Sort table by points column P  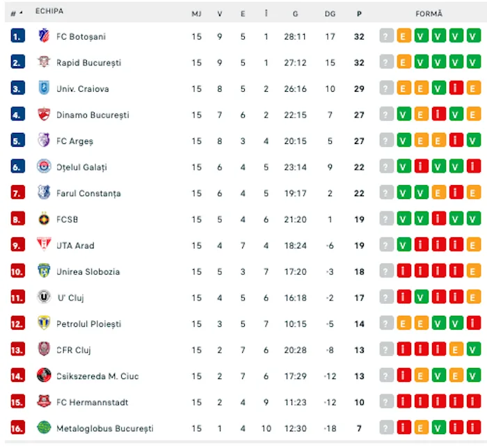(x=359, y=13)
